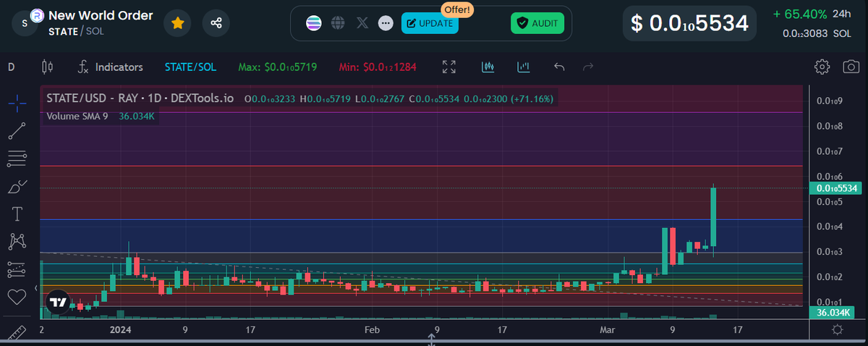Toggle the market cap chart view icon
This screenshot has height=346, width=868.
tap(524, 67)
